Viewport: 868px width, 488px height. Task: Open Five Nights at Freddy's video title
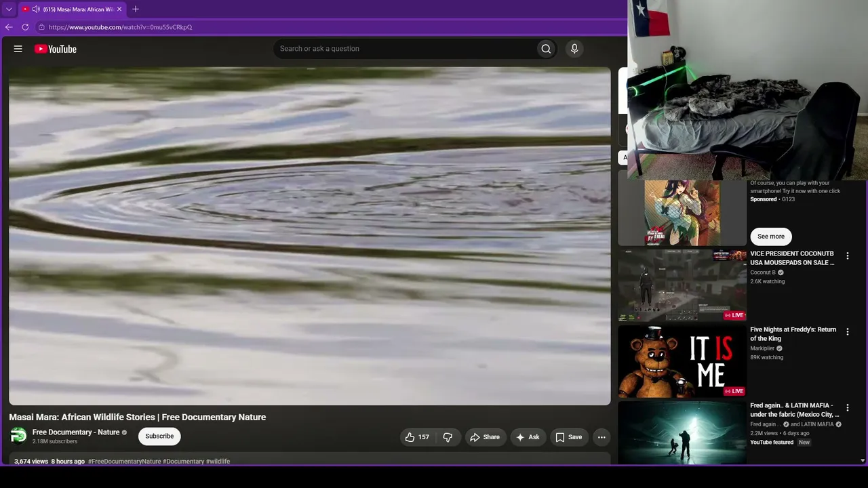tap(793, 334)
